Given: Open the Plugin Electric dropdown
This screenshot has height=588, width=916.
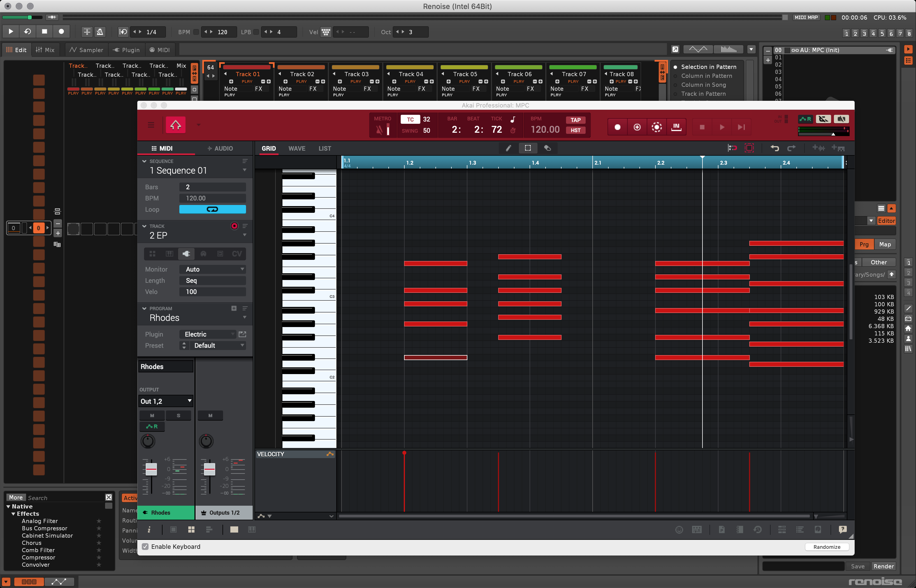Looking at the screenshot, I should click(208, 334).
